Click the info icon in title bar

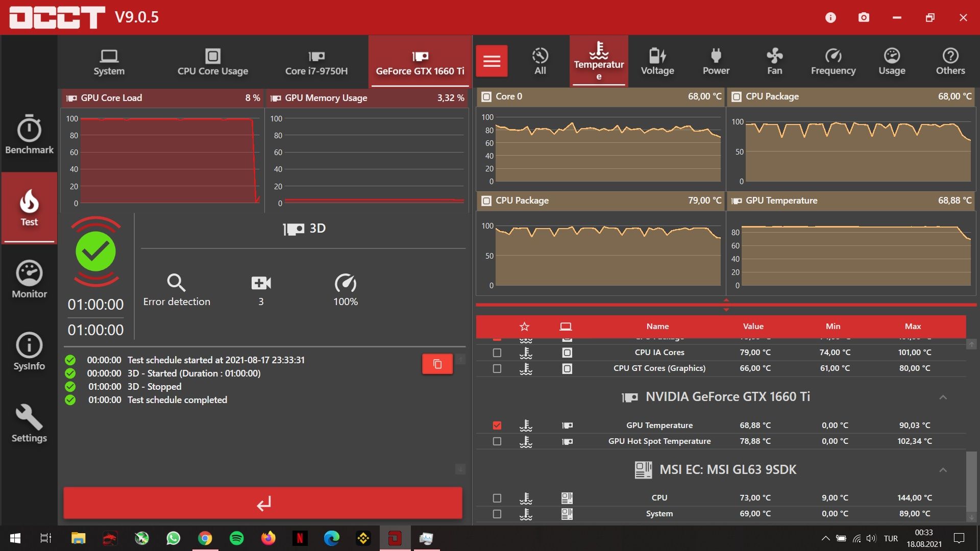(830, 17)
